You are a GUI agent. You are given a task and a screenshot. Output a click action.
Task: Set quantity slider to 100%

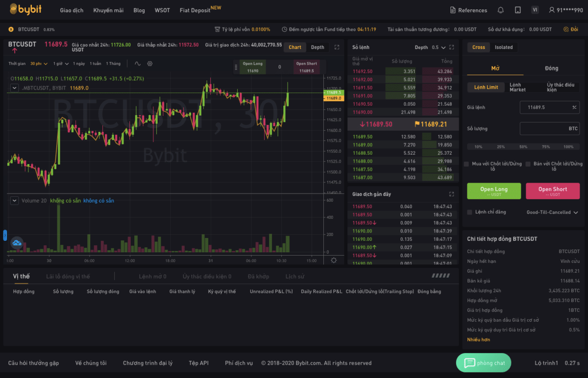[568, 146]
